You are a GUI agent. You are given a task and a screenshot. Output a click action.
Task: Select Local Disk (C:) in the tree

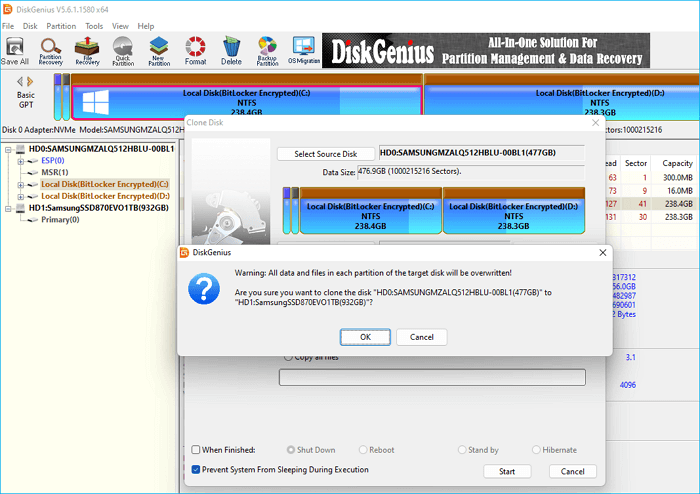tap(105, 184)
